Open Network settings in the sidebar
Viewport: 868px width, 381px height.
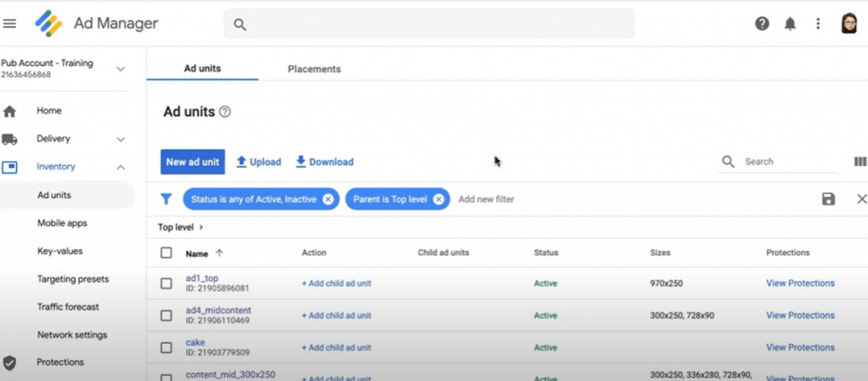(72, 335)
